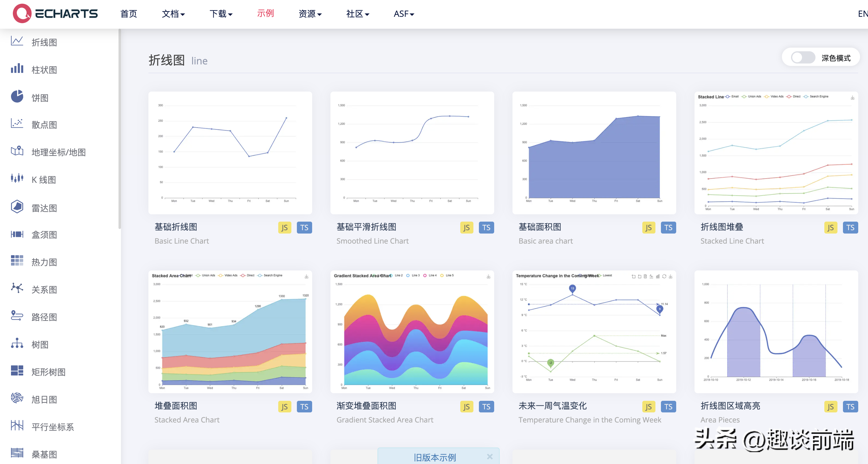
Task: Go to the 首页 nav item
Action: [x=128, y=14]
